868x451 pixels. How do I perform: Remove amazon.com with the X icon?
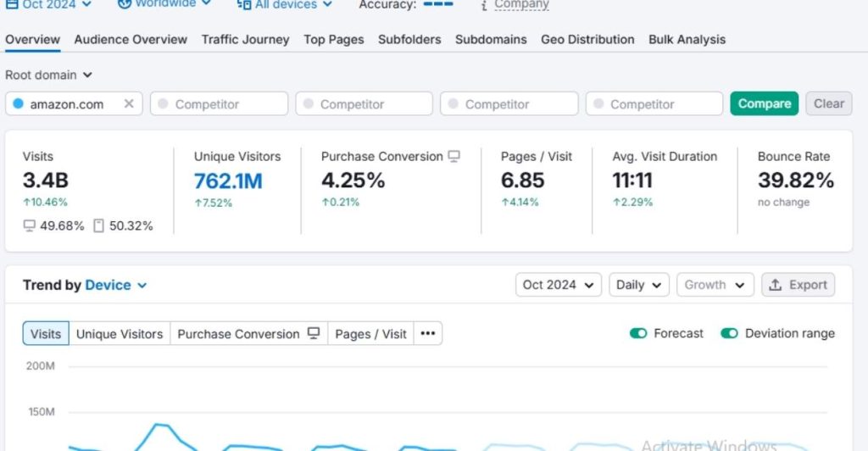click(x=129, y=104)
